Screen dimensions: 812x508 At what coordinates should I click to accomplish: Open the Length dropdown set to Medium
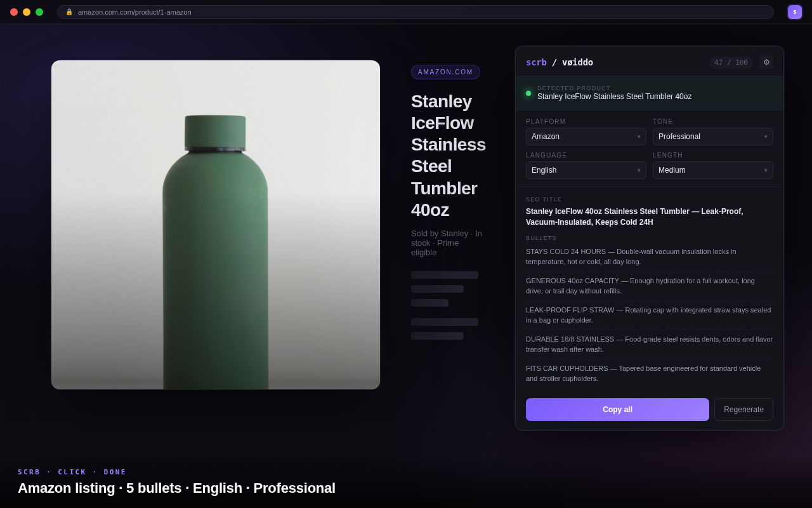(712, 170)
